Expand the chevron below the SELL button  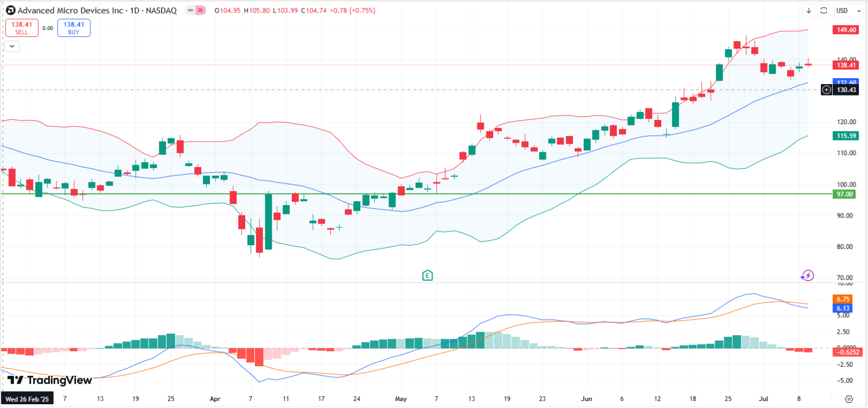coord(12,46)
